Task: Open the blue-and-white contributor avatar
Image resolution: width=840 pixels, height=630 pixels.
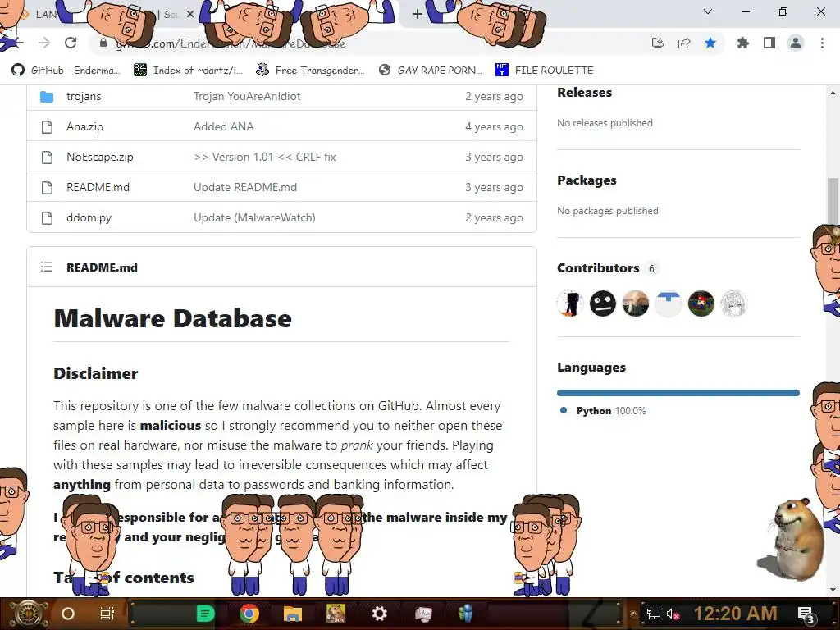Action: pos(668,304)
